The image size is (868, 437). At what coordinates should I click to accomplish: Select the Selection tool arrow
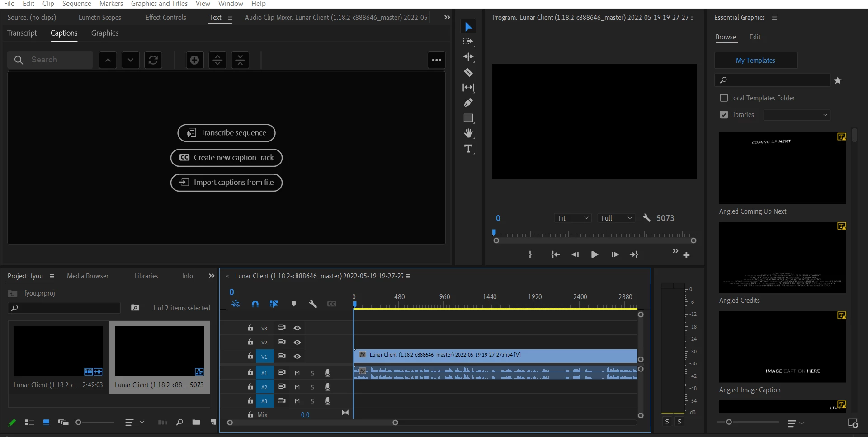468,27
